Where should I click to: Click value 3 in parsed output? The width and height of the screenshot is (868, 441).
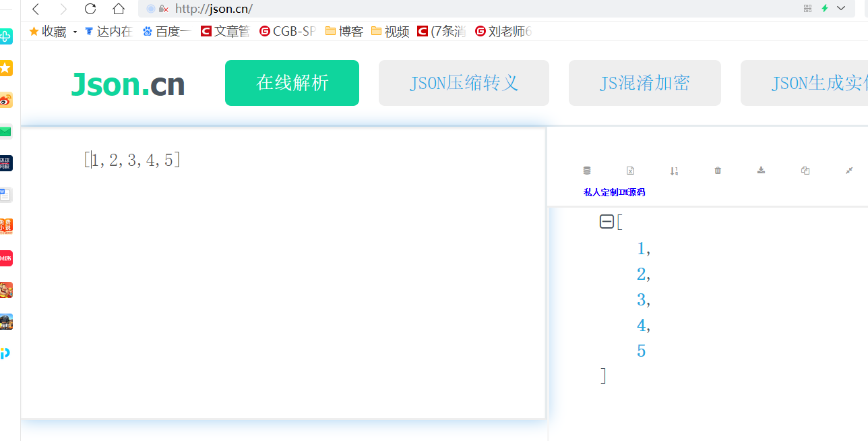pyautogui.click(x=641, y=299)
